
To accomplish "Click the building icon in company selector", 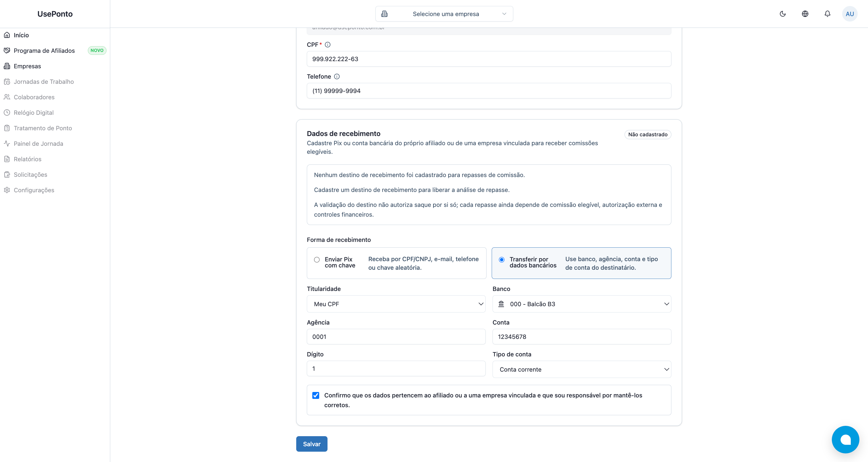I will click(x=384, y=14).
